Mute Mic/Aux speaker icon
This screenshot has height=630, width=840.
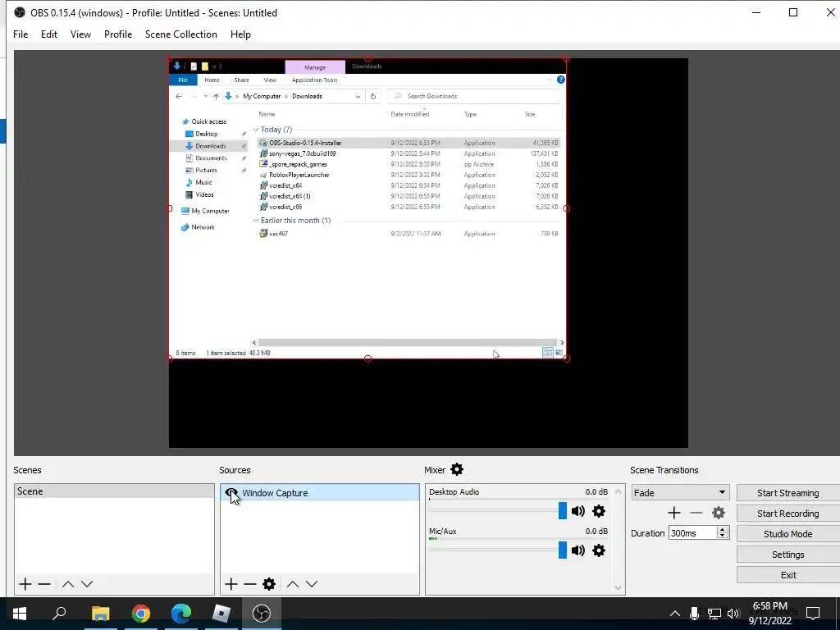(x=578, y=550)
